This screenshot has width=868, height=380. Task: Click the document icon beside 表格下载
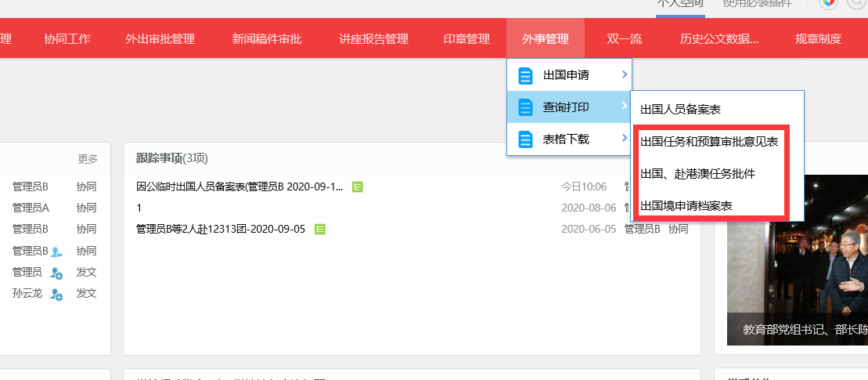pyautogui.click(x=525, y=139)
